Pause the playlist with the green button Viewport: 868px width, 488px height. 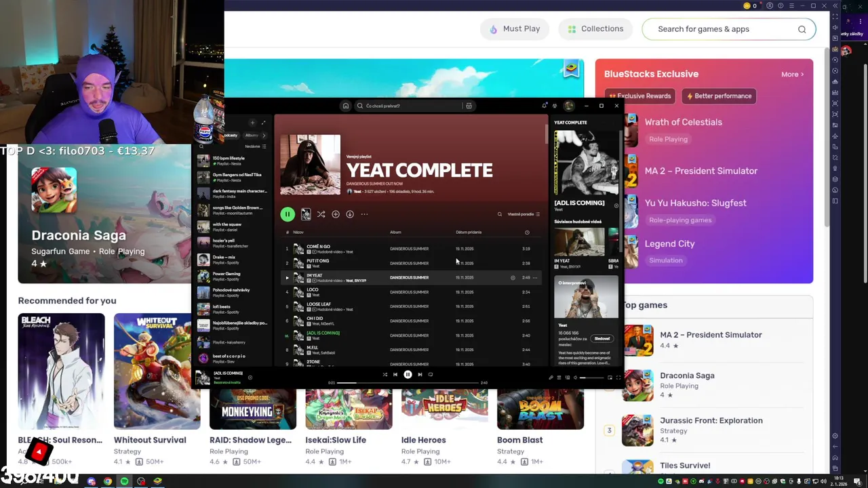tap(288, 214)
